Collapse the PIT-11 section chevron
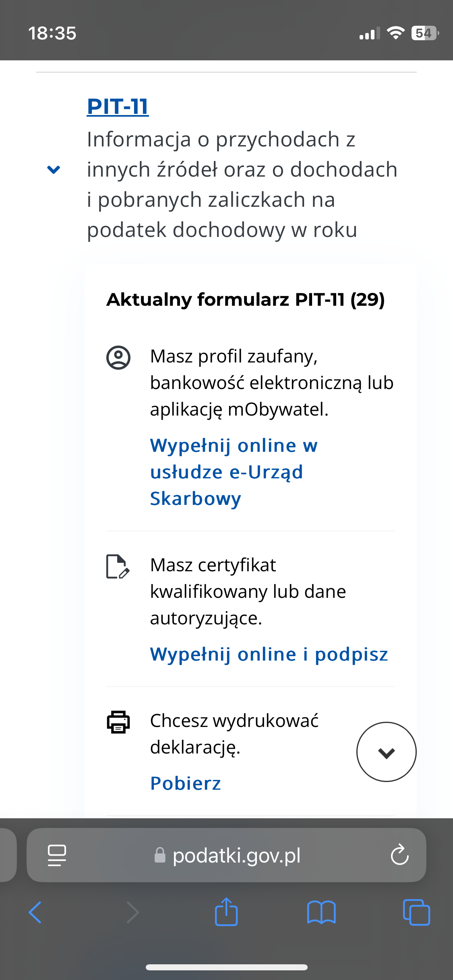 click(54, 169)
